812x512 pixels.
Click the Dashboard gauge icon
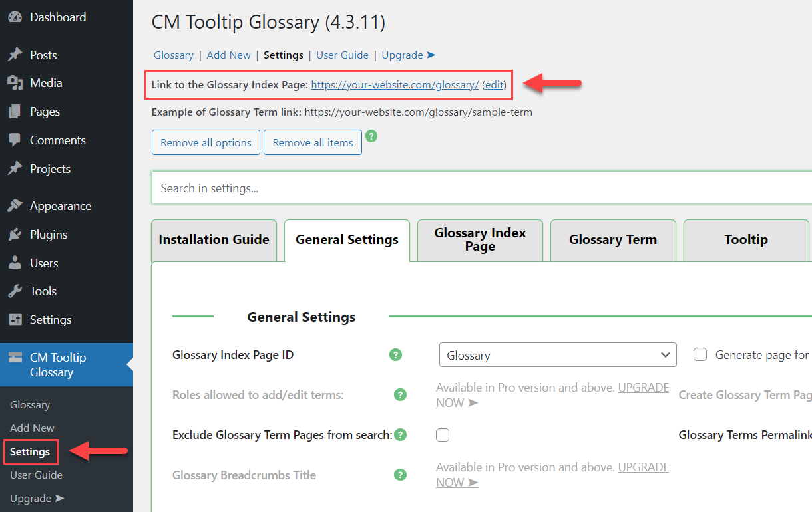click(x=15, y=17)
